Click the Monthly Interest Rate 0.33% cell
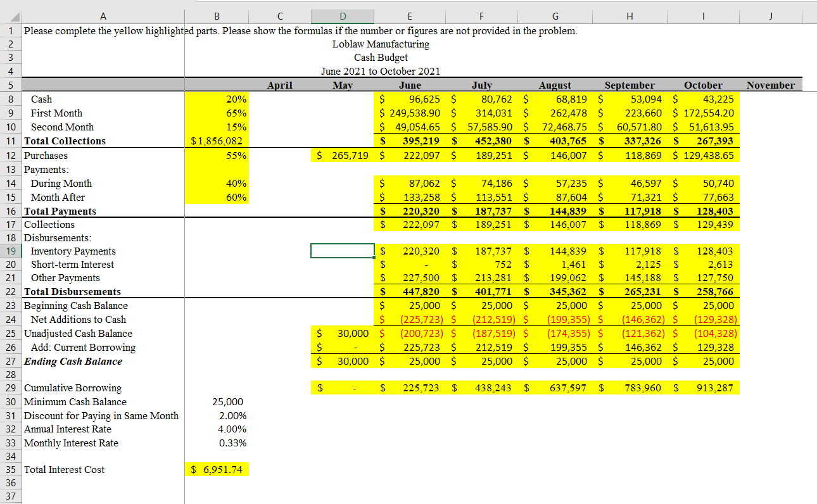817x504 pixels. 217,443
